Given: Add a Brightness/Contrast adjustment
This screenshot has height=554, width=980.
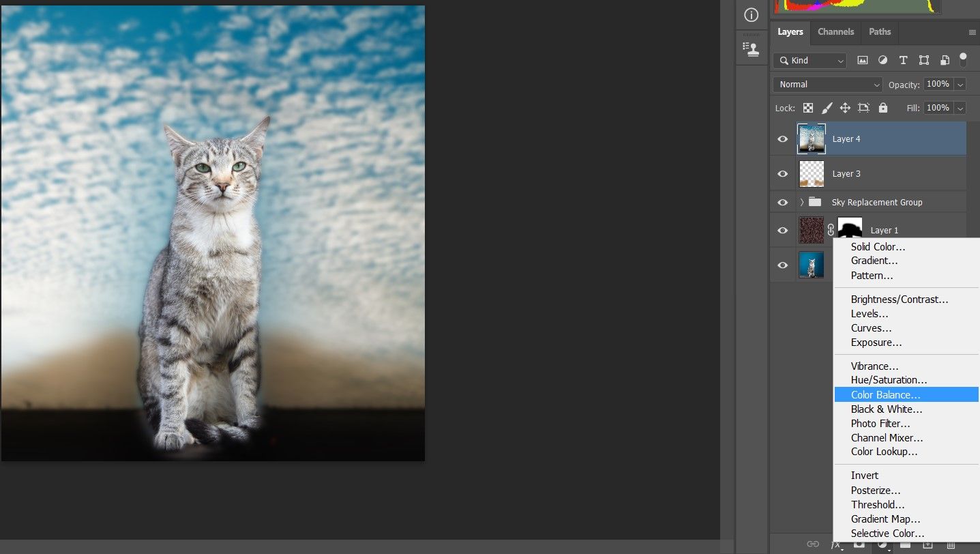Looking at the screenshot, I should pyautogui.click(x=906, y=300).
